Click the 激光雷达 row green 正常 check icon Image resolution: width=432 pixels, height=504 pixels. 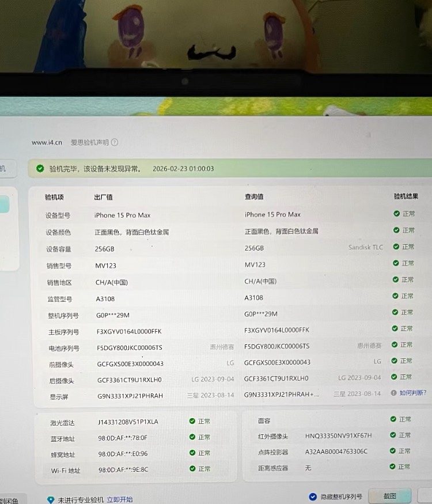[192, 421]
